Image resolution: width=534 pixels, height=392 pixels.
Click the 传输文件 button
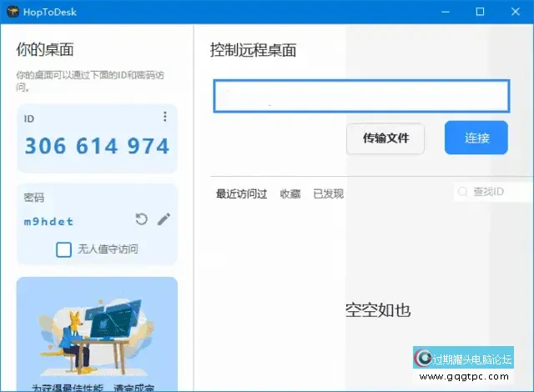[x=385, y=138]
